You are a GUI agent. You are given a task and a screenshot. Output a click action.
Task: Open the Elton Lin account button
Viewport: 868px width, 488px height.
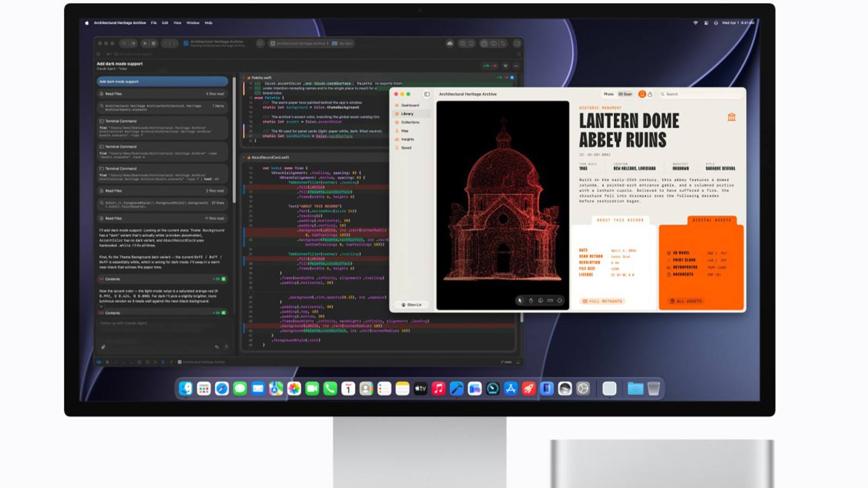pyautogui.click(x=412, y=305)
